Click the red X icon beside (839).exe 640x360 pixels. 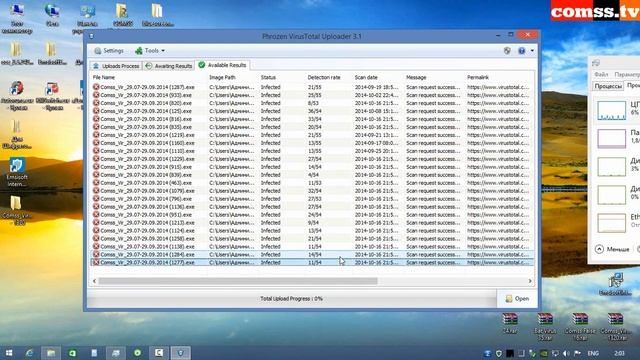(96, 175)
